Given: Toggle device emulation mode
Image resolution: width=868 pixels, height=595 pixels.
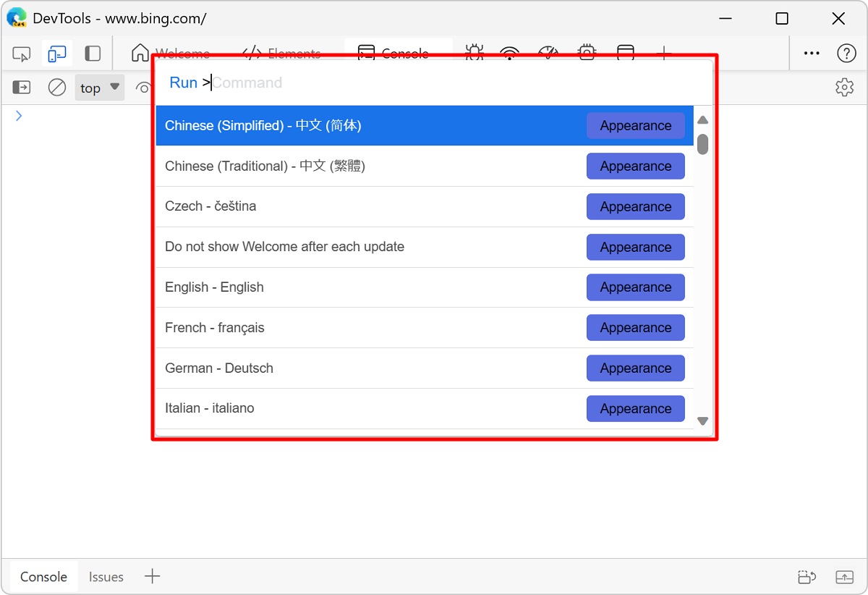Looking at the screenshot, I should coord(57,53).
